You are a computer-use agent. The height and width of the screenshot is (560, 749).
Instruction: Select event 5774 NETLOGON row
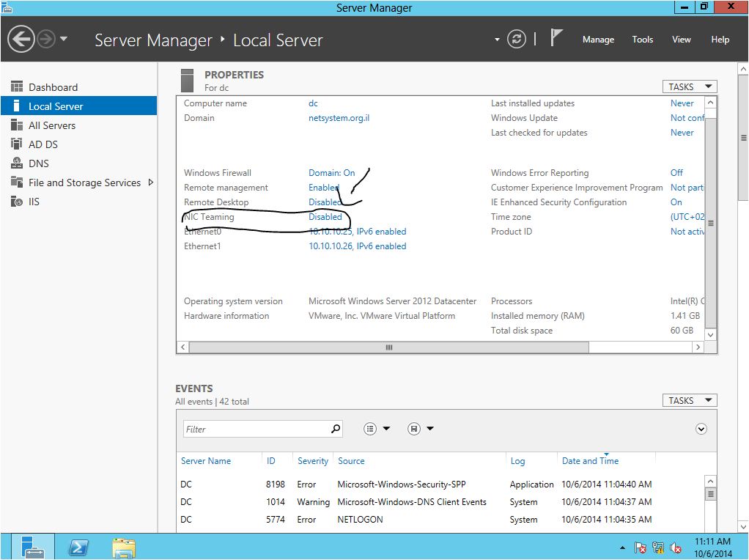tap(440, 520)
